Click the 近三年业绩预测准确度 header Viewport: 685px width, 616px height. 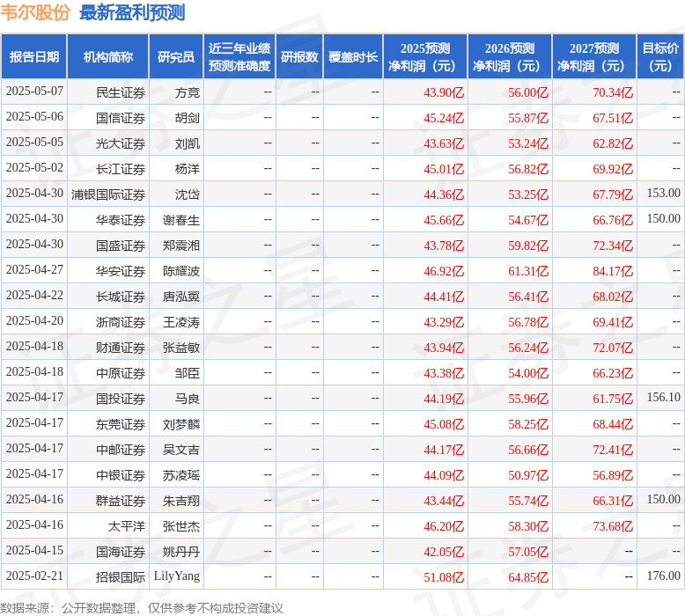point(239,57)
